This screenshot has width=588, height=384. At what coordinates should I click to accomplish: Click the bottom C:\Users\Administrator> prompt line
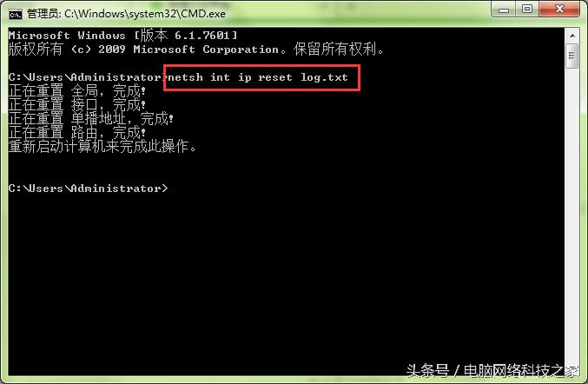88,189
